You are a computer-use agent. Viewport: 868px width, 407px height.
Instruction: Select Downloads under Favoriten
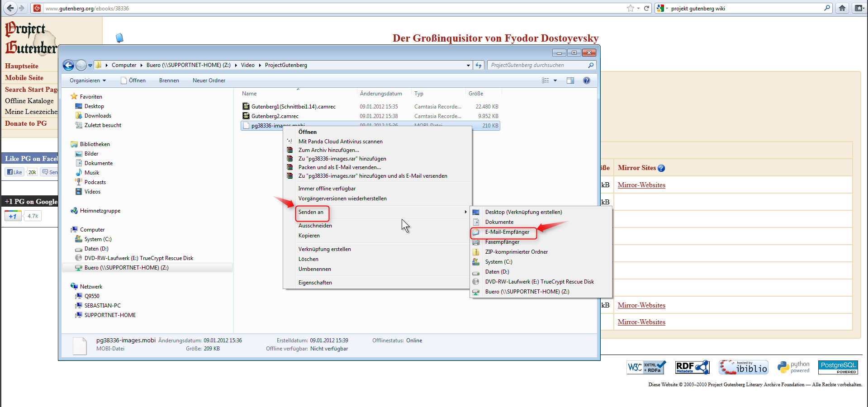click(x=98, y=116)
